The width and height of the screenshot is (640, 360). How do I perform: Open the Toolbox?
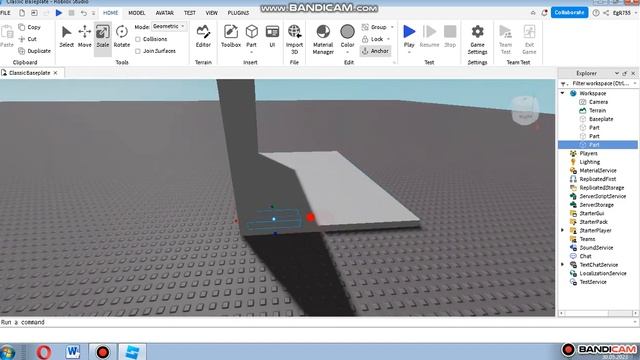coord(231,36)
